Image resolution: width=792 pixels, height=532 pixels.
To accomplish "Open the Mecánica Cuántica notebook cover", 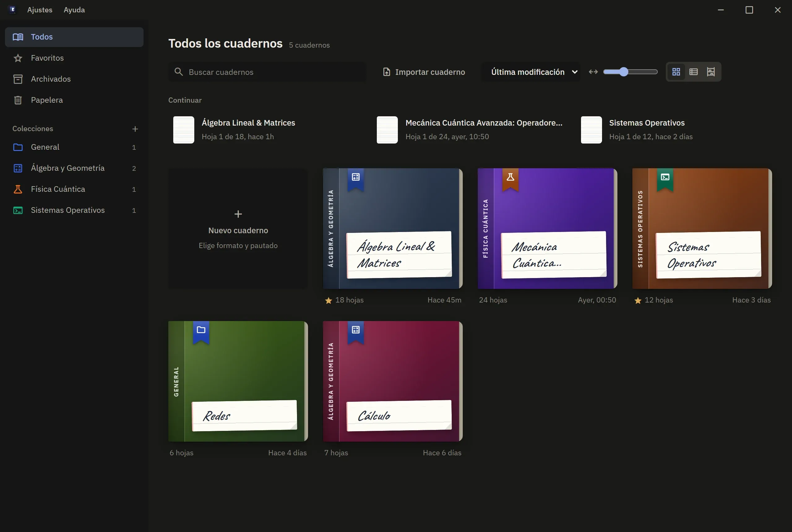I will pos(547,229).
